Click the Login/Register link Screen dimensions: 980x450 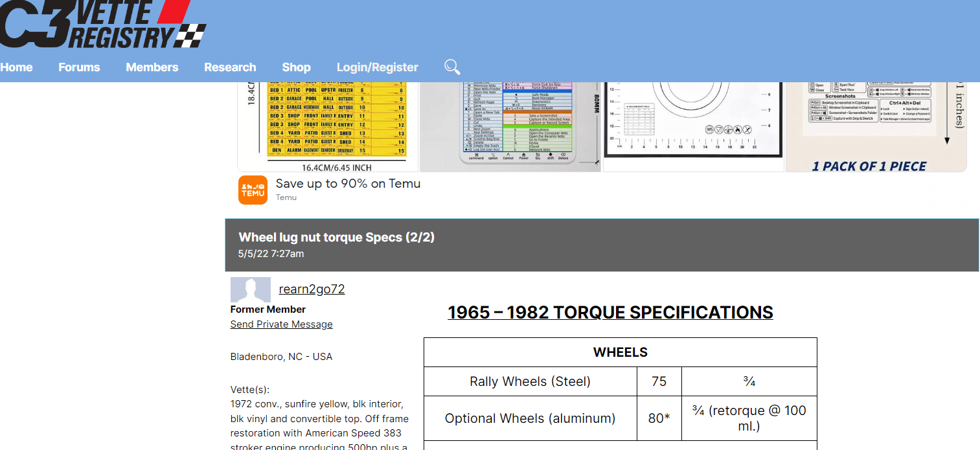click(378, 67)
